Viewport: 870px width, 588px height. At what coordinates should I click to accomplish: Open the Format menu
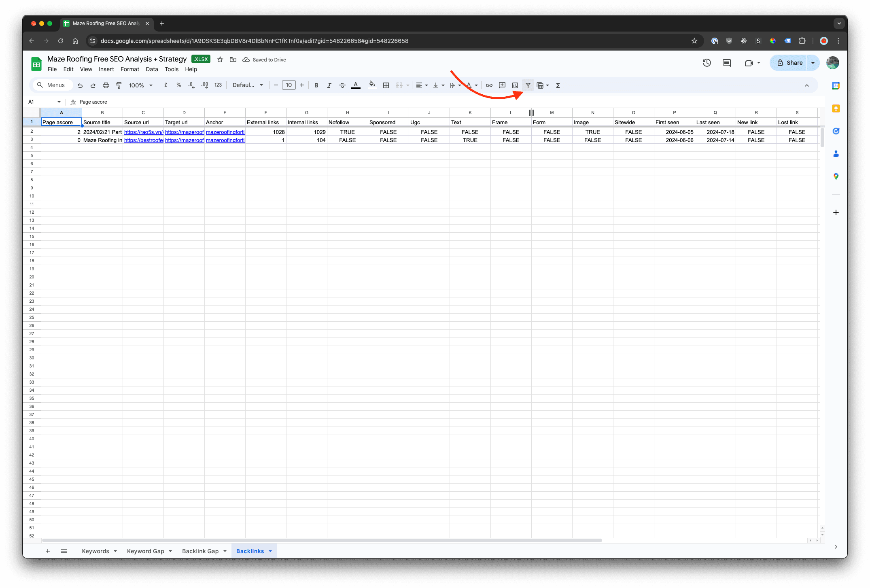point(130,69)
